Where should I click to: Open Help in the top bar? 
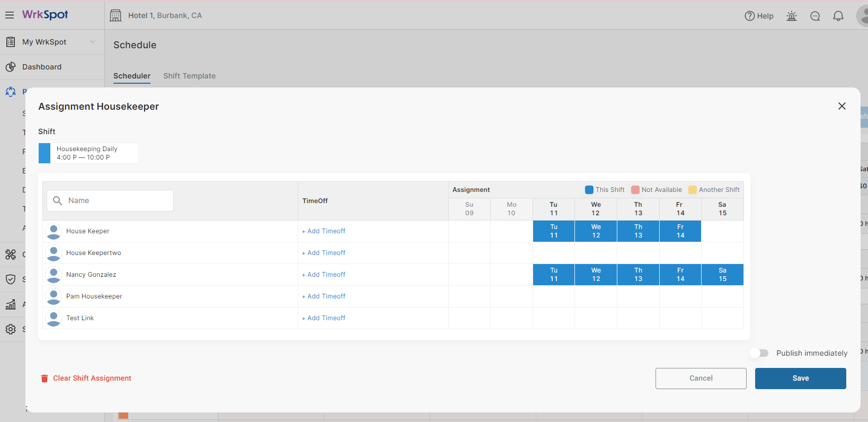[x=759, y=16]
